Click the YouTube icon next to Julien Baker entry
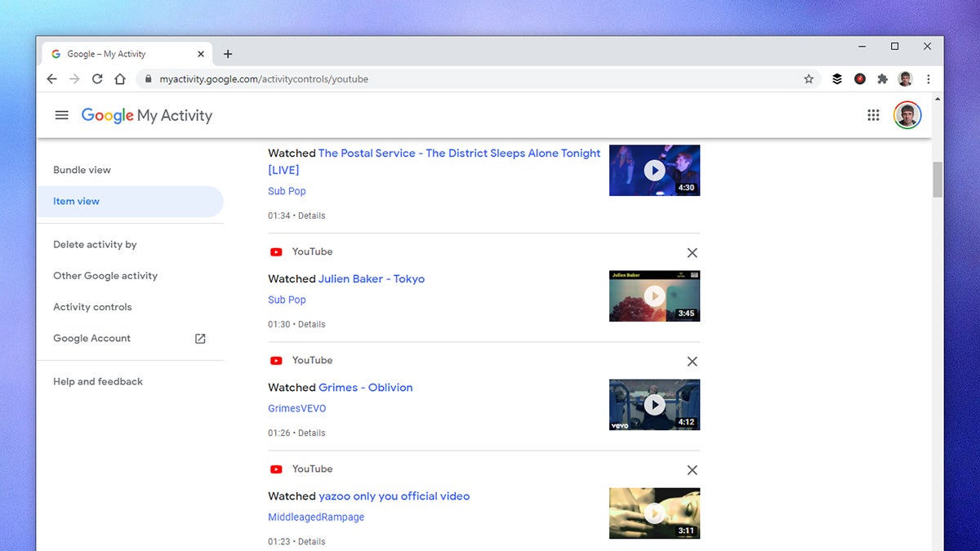The height and width of the screenshot is (551, 980). pos(276,251)
